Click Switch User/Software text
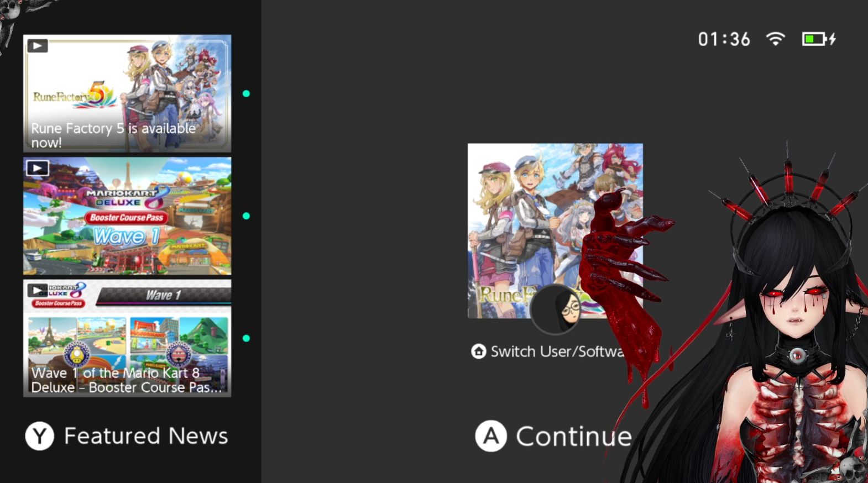The image size is (868, 483). pyautogui.click(x=557, y=351)
